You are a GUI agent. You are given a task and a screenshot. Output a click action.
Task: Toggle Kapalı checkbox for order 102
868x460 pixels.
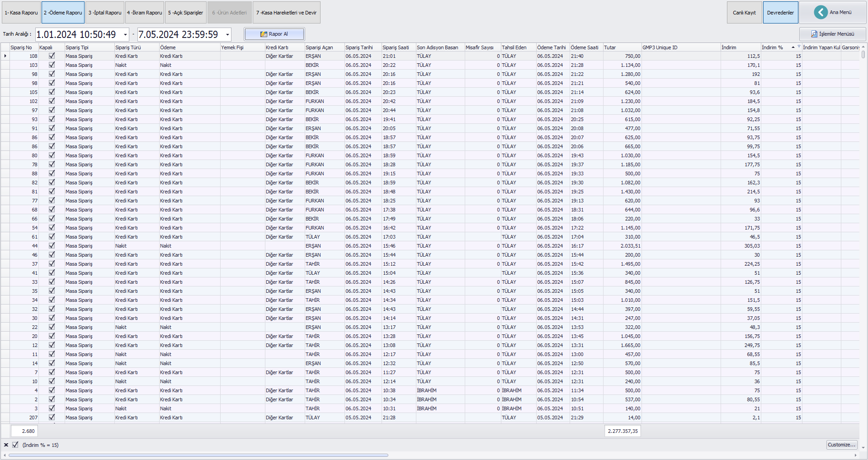52,101
